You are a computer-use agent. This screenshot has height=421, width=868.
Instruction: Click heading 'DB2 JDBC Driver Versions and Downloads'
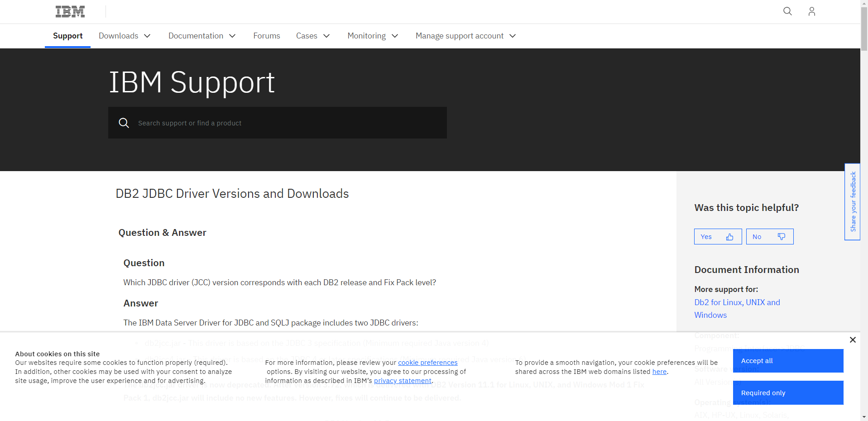point(232,194)
